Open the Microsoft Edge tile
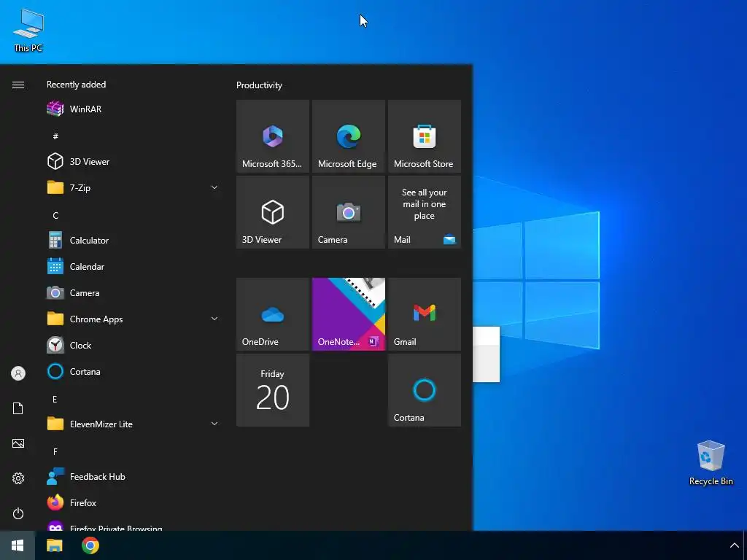 coord(348,136)
